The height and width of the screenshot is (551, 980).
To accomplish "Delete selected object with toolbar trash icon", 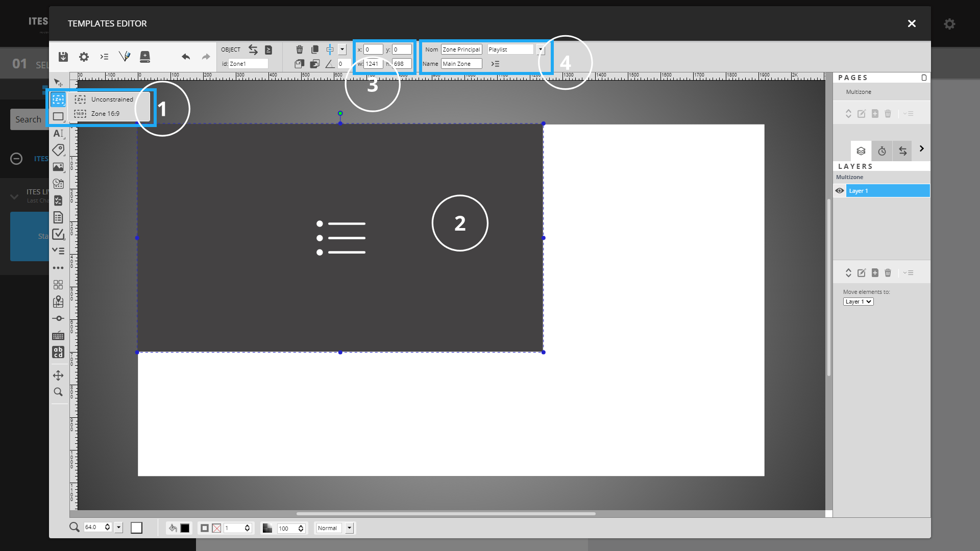I will tap(300, 49).
